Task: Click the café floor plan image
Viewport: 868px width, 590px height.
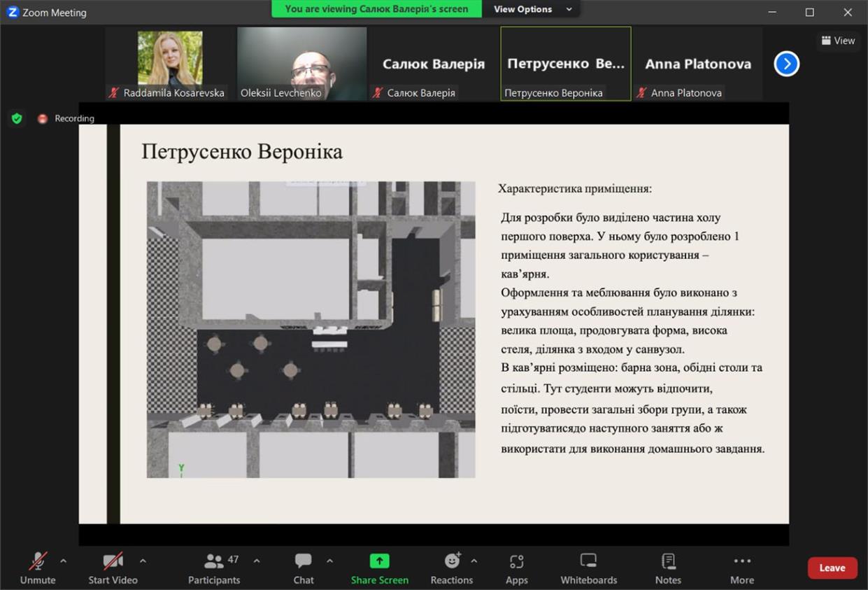Action: [x=311, y=330]
